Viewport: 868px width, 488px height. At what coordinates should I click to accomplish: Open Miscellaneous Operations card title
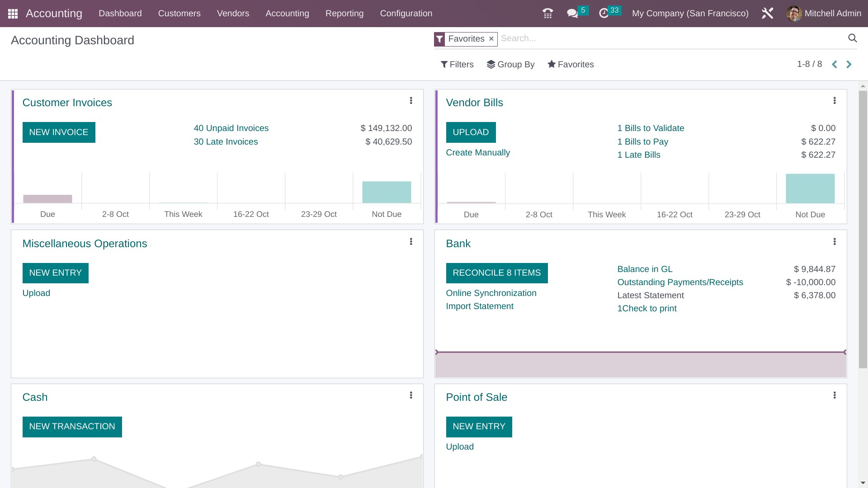(85, 244)
